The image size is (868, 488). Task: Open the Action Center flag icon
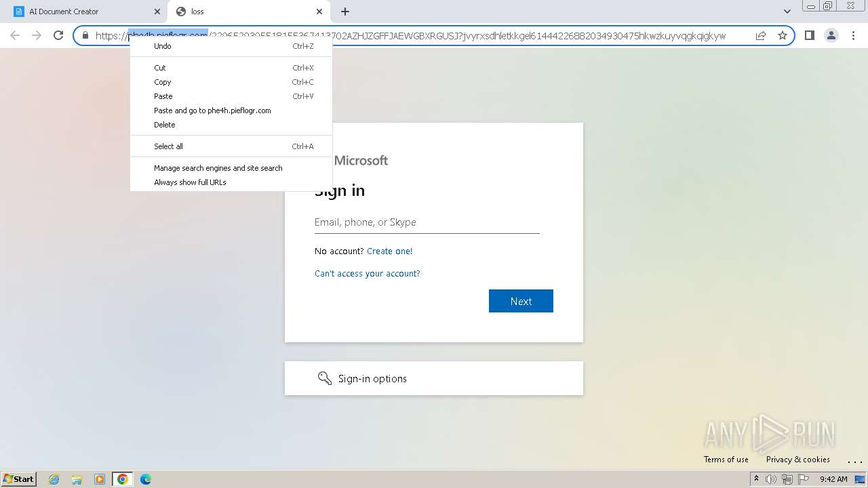(803, 479)
